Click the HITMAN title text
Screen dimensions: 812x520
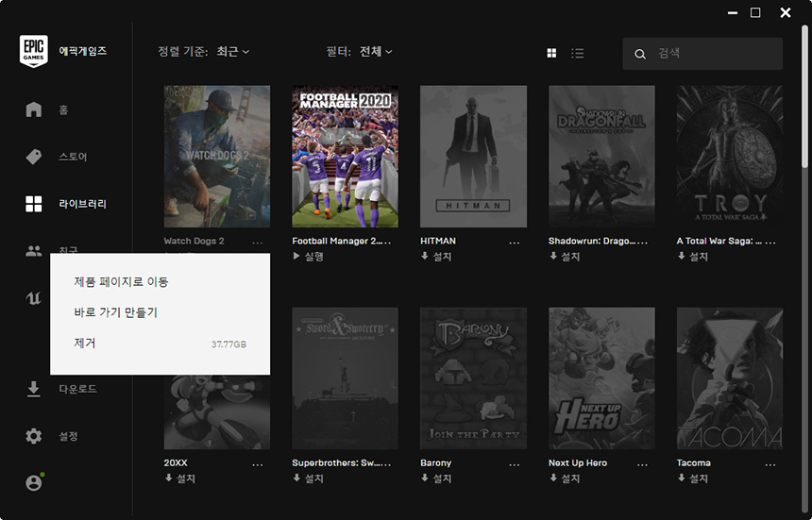438,241
